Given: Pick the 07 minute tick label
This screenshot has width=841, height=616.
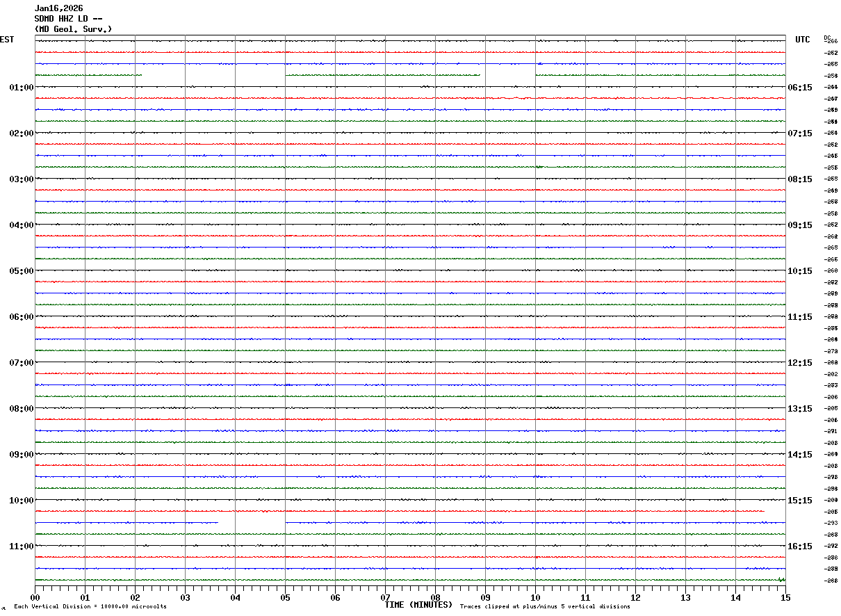Looking at the screenshot, I should click(x=385, y=597).
